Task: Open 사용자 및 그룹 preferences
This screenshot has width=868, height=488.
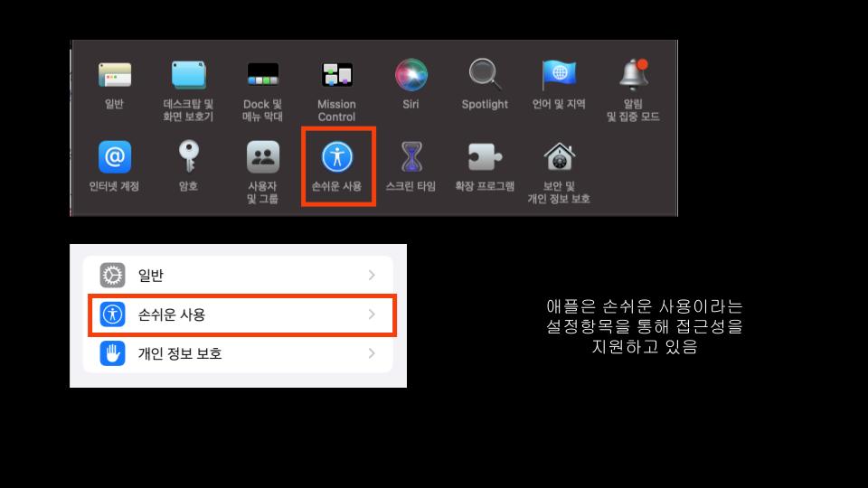Action: (x=262, y=156)
